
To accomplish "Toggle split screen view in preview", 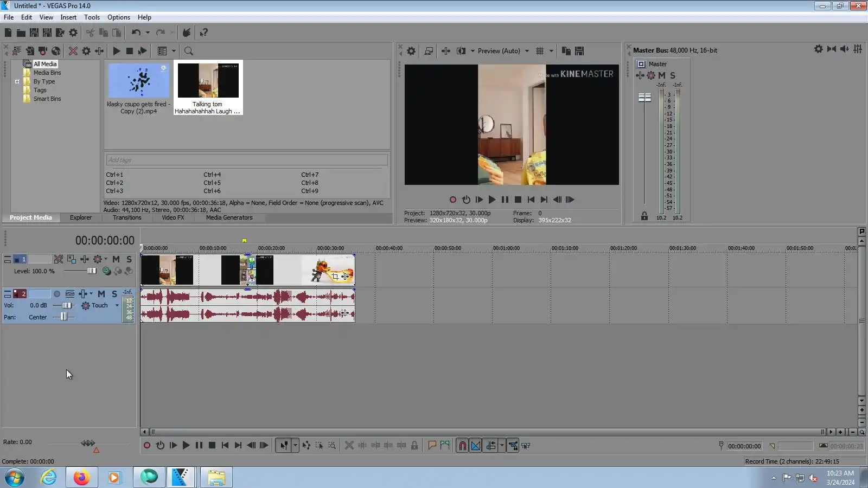I will point(461,51).
